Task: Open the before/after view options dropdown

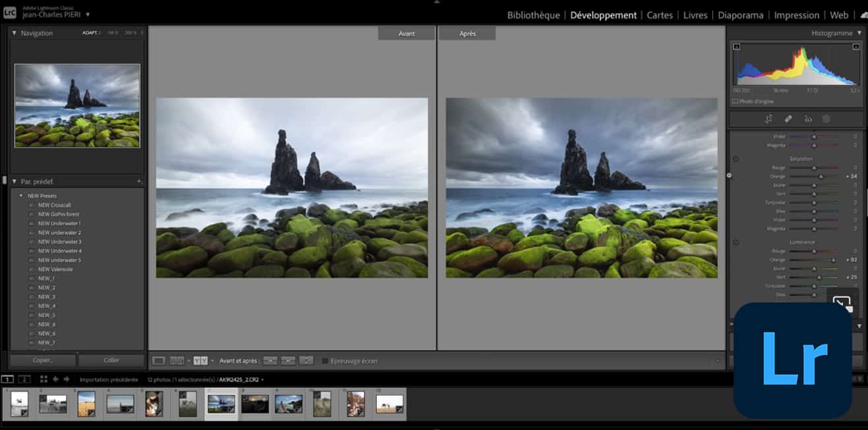Action: (212, 361)
